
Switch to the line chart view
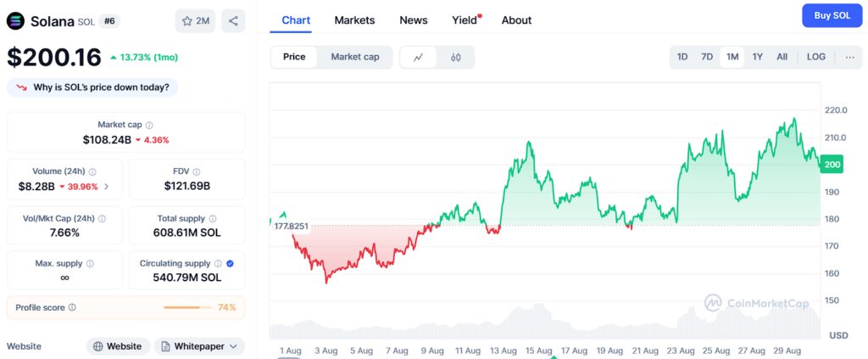coord(418,57)
